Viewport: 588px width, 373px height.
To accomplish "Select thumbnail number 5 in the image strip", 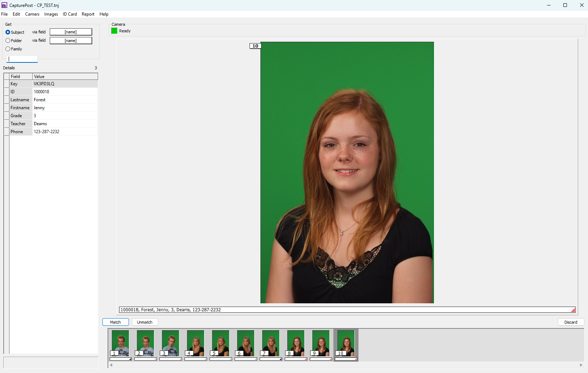I will tap(220, 343).
